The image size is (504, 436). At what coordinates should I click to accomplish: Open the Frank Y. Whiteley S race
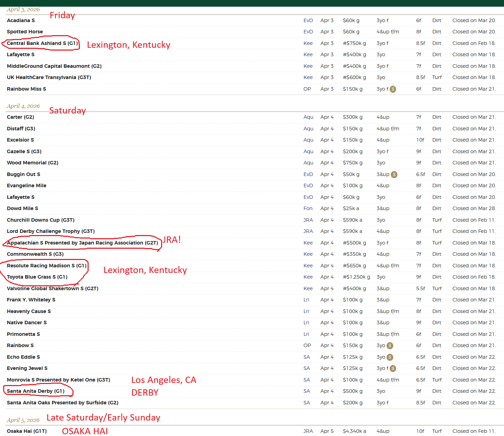(x=31, y=300)
